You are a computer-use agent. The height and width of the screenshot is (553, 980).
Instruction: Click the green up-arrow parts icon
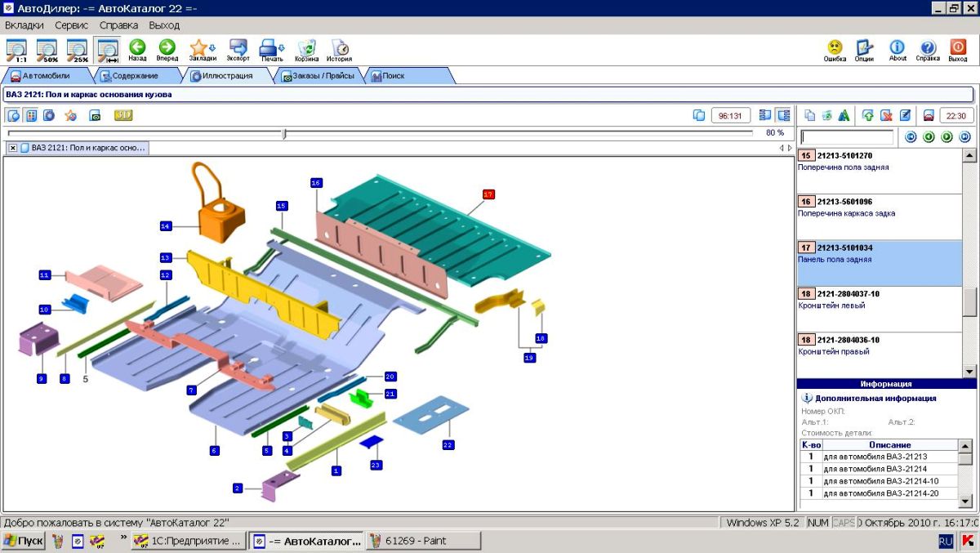click(x=868, y=115)
